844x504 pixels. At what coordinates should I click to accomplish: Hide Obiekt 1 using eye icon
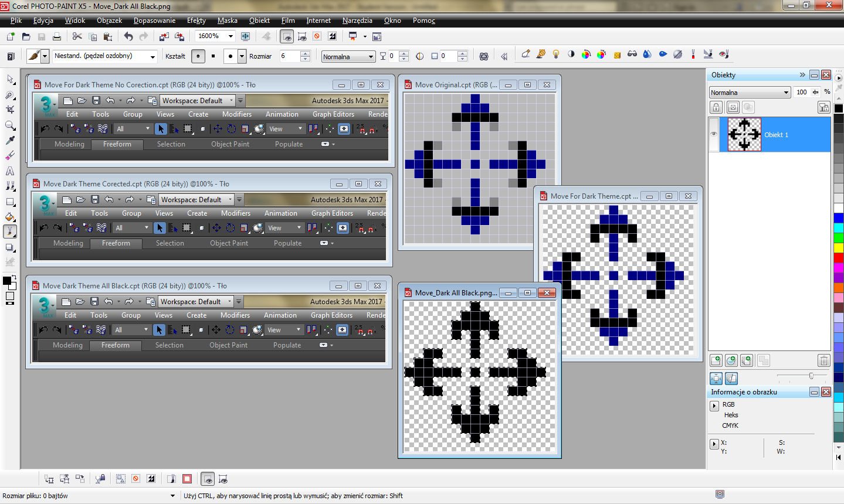(714, 134)
